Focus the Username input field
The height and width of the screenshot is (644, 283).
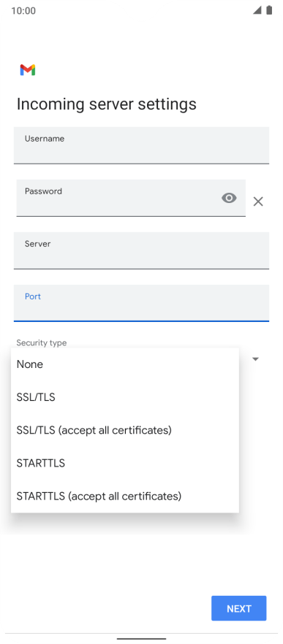(x=142, y=145)
